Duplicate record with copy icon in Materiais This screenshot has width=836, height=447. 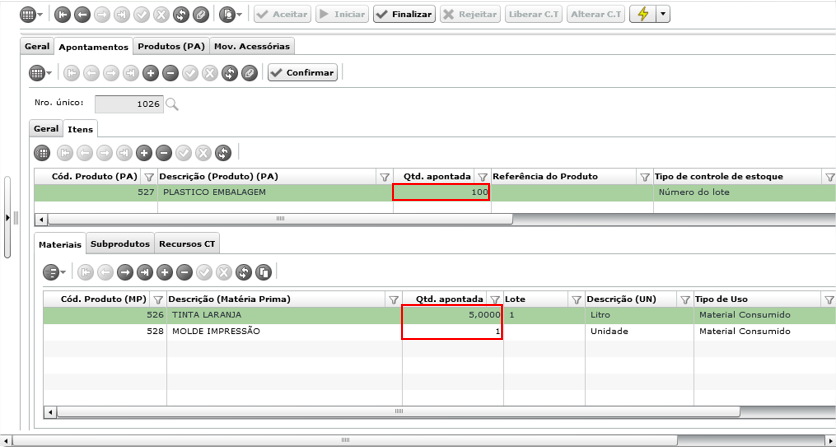pos(263,273)
